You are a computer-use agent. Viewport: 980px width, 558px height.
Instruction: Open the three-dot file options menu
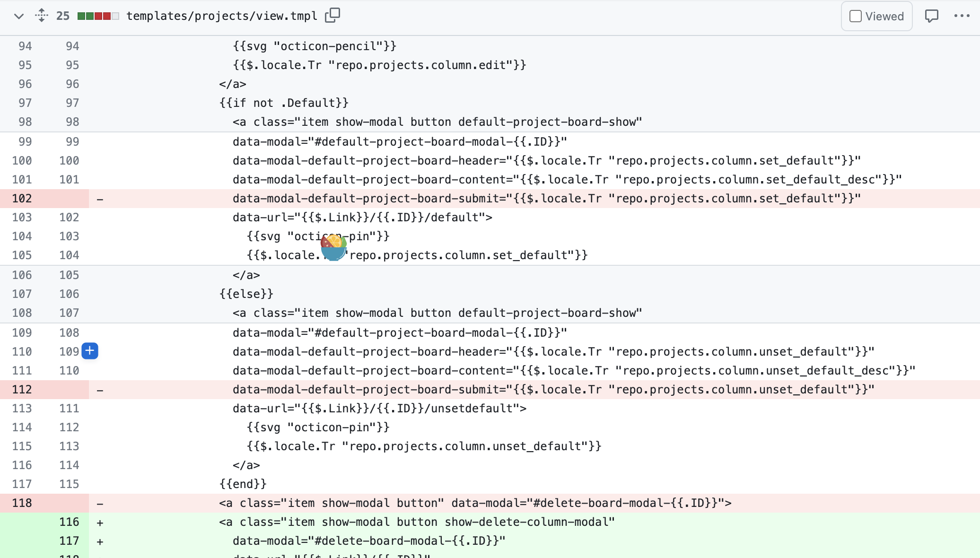tap(962, 16)
